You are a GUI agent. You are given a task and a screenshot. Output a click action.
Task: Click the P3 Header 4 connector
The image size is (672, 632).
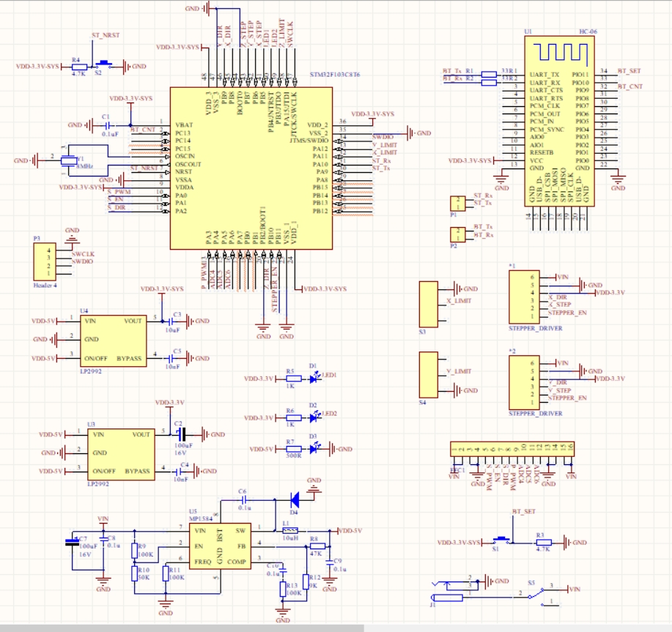tap(45, 262)
